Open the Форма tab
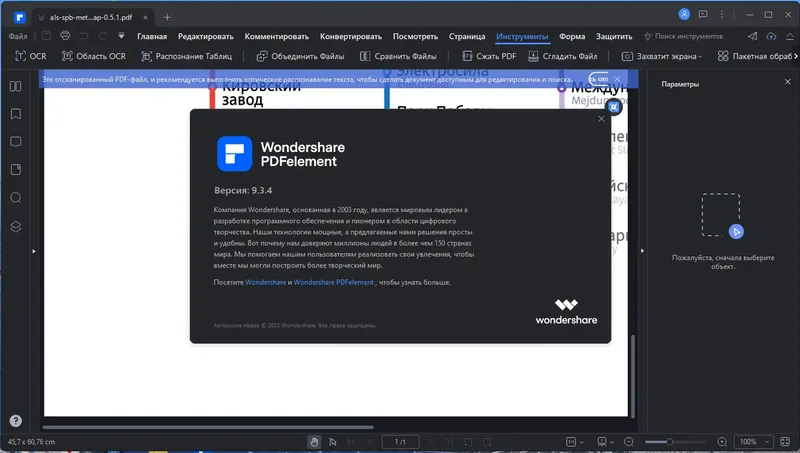The width and height of the screenshot is (800, 453). click(x=572, y=36)
